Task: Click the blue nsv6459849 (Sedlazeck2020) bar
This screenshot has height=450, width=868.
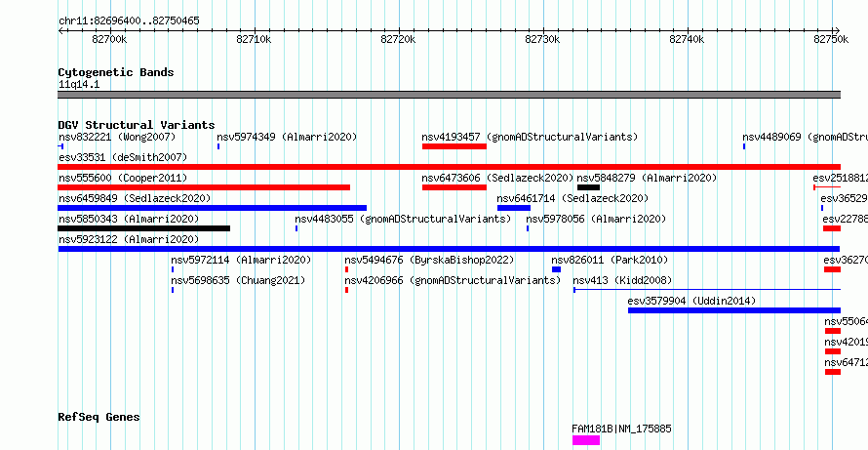Action: 212,208
